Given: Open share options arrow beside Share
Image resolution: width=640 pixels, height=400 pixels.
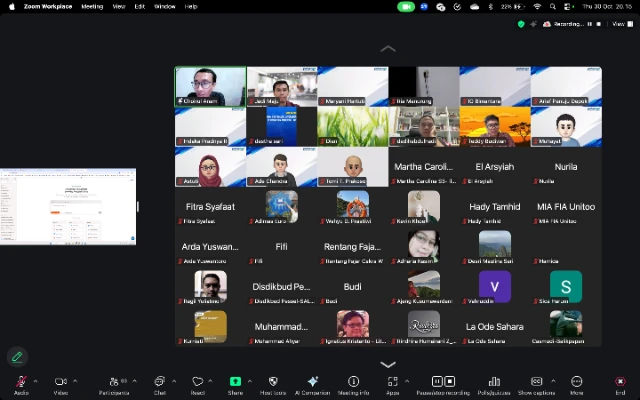Looking at the screenshot, I should tap(250, 381).
